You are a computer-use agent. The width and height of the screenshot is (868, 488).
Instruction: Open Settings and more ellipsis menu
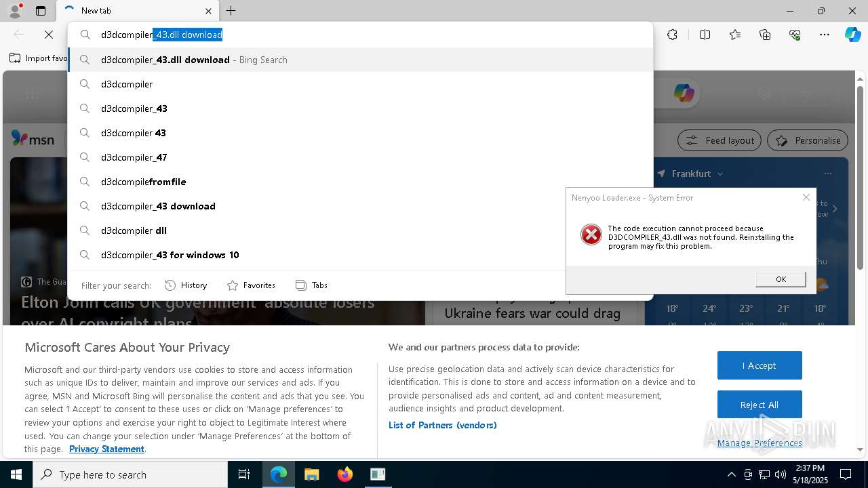[825, 35]
